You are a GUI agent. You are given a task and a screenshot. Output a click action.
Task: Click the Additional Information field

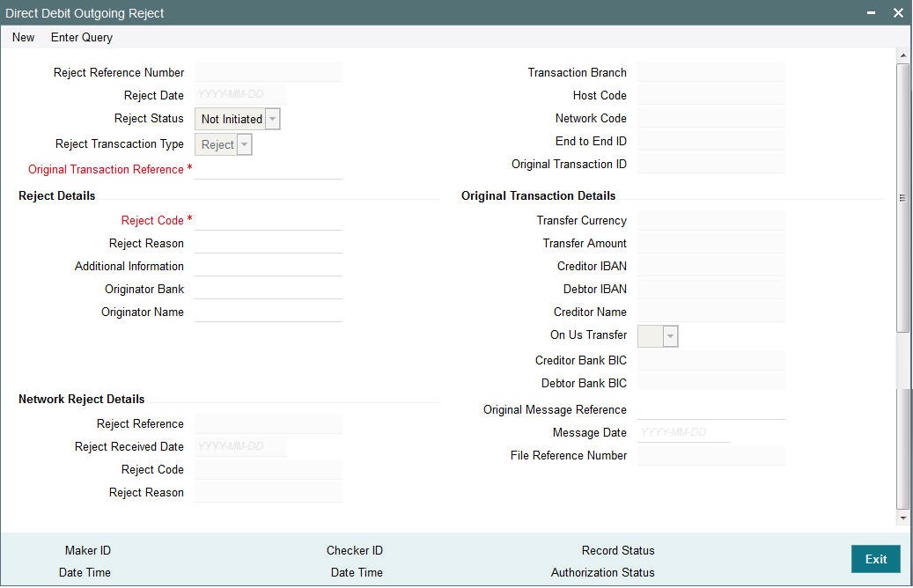tap(268, 266)
